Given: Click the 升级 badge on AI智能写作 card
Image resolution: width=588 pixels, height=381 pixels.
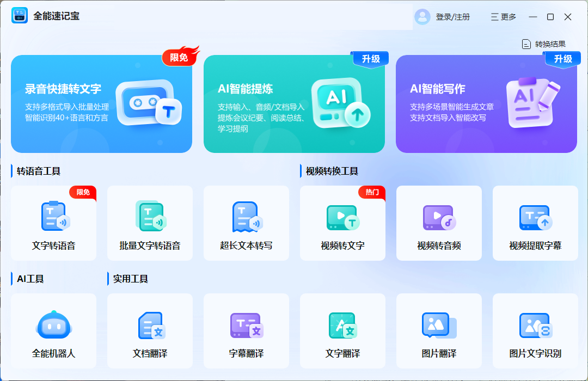Looking at the screenshot, I should pyautogui.click(x=562, y=59).
